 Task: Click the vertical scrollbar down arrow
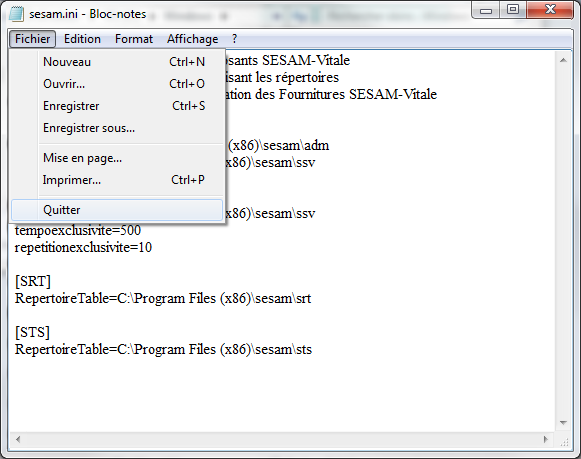pyautogui.click(x=563, y=423)
